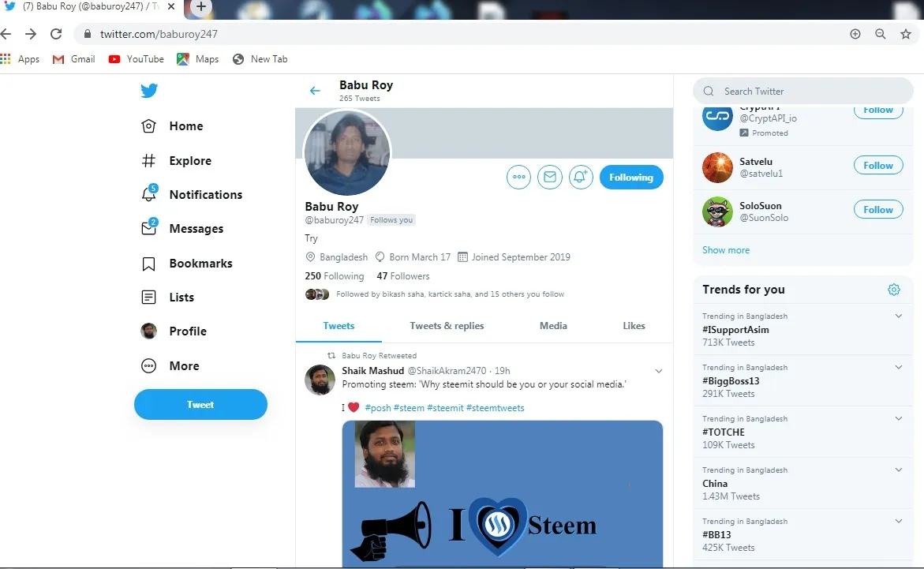Switch to the Tweets tab
The height and width of the screenshot is (569, 924).
coord(339,326)
